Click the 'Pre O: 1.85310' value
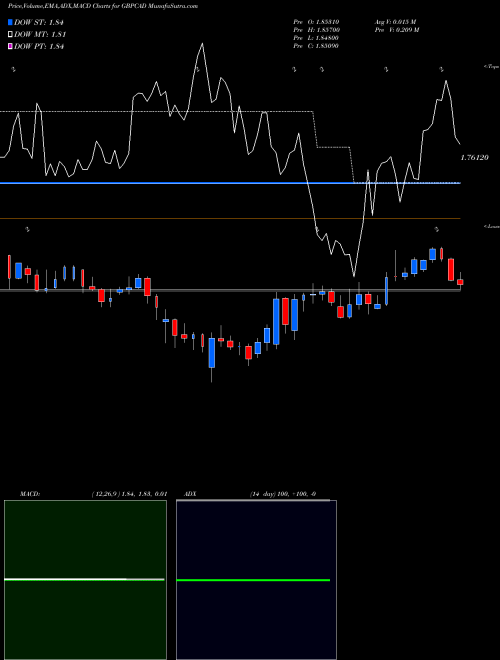Viewport: 500px width, 660px height. [x=316, y=21]
